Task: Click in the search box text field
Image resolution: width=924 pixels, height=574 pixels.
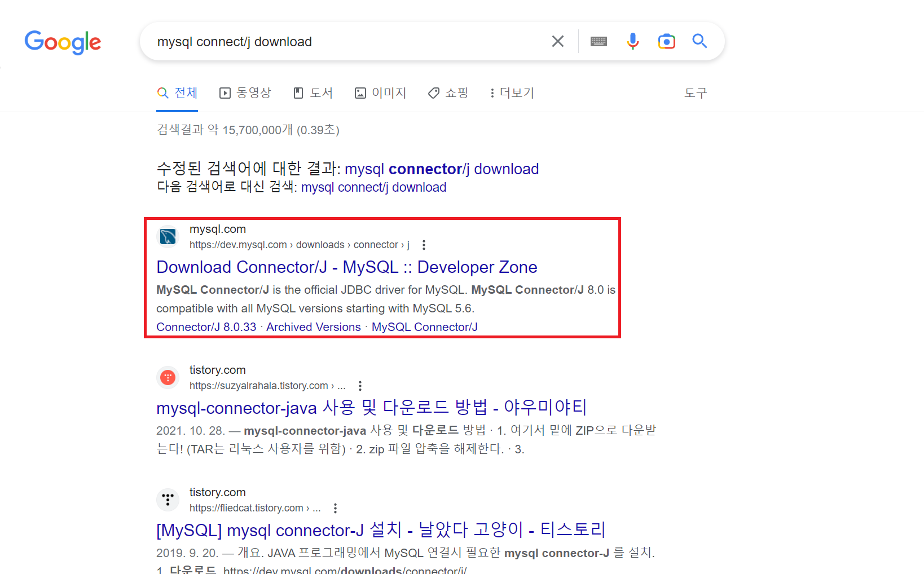Action: coord(344,42)
